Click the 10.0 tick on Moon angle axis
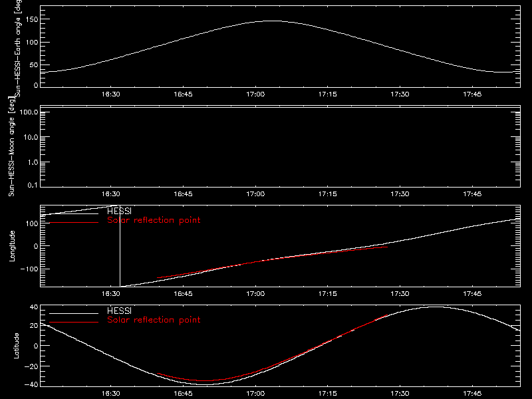The width and height of the screenshot is (532, 399). click(31, 137)
